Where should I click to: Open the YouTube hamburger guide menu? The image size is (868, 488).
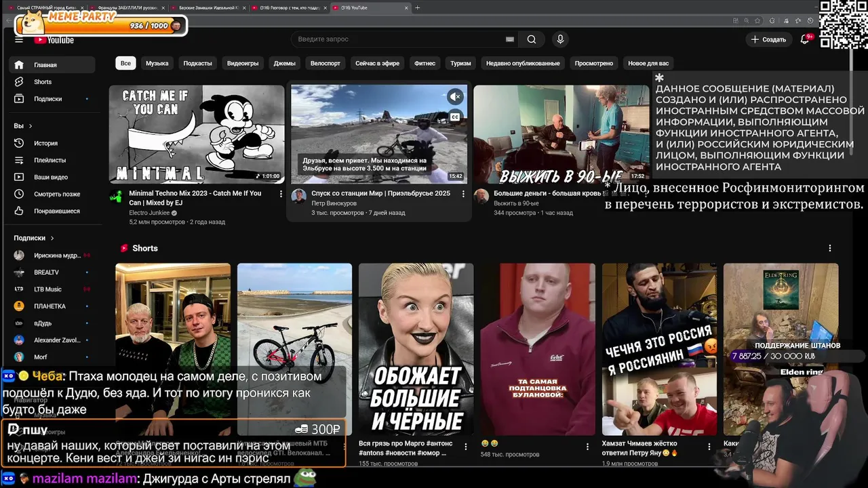point(18,39)
